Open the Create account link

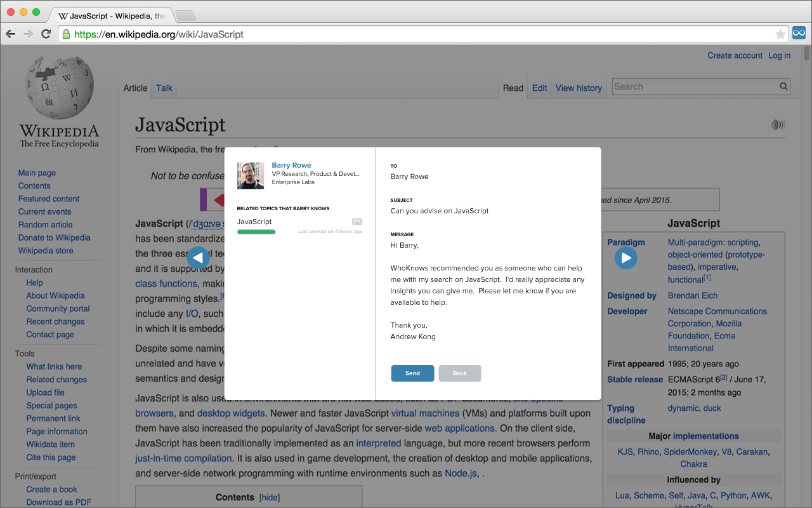tap(735, 56)
